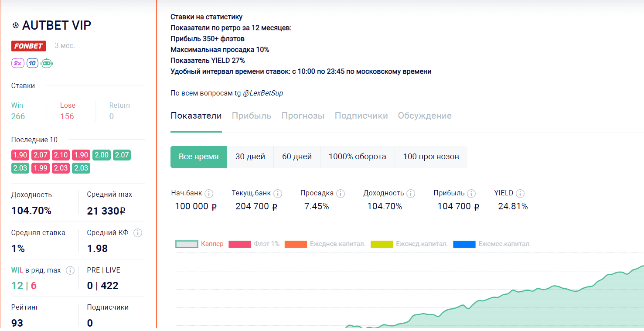
Task: Click the Средний КФ value 1.98
Action: point(97,249)
